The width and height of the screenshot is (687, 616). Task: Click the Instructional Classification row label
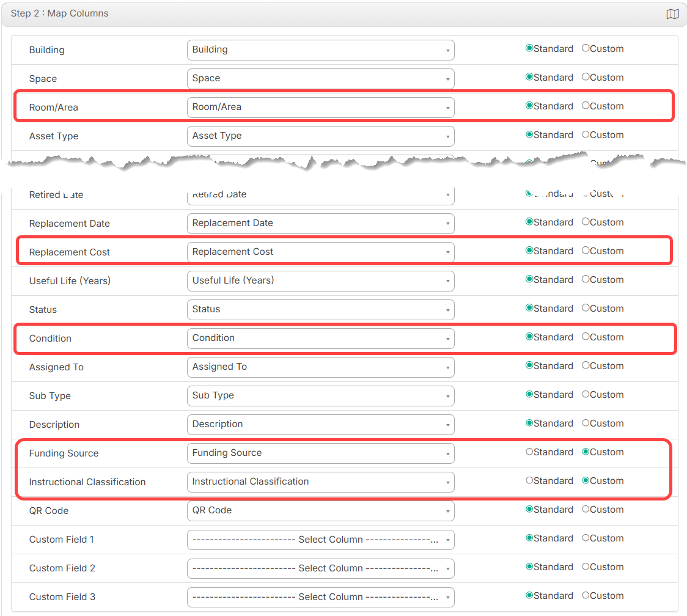pos(87,482)
